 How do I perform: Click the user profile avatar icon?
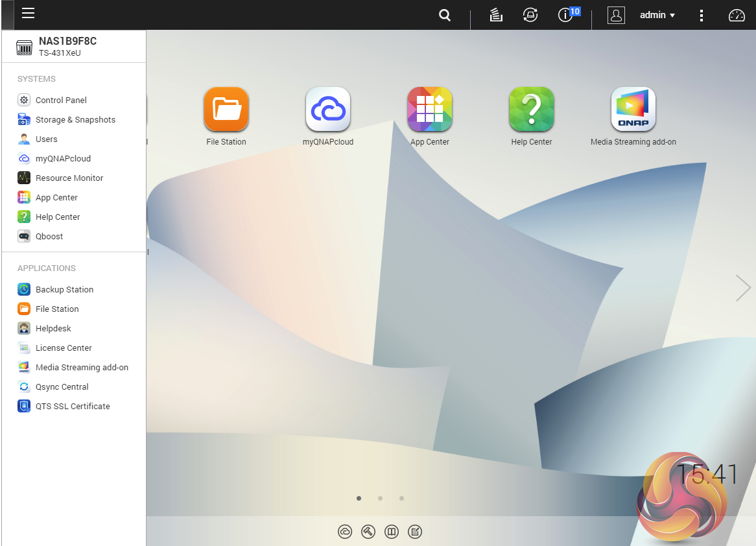point(616,15)
